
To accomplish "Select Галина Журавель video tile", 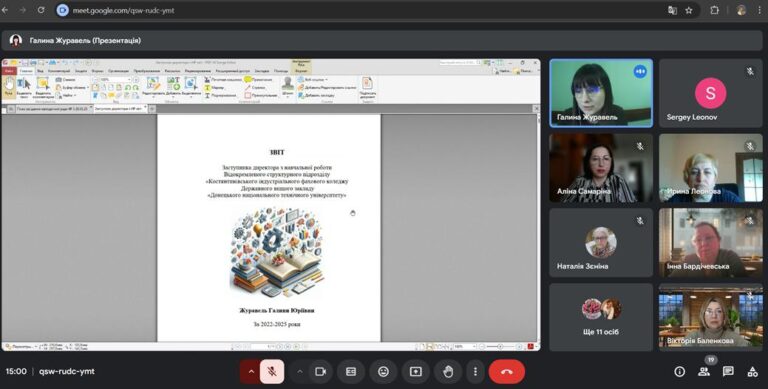I will [601, 93].
